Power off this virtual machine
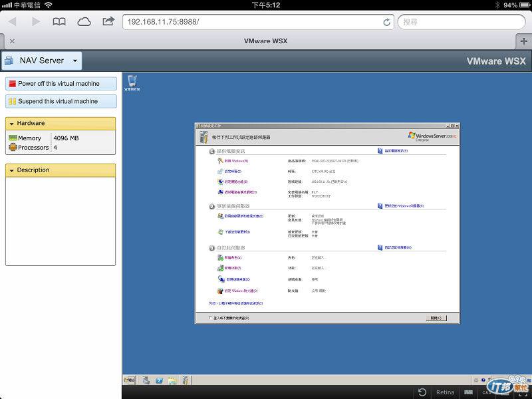Screen dimensions: 532x399 pos(61,84)
